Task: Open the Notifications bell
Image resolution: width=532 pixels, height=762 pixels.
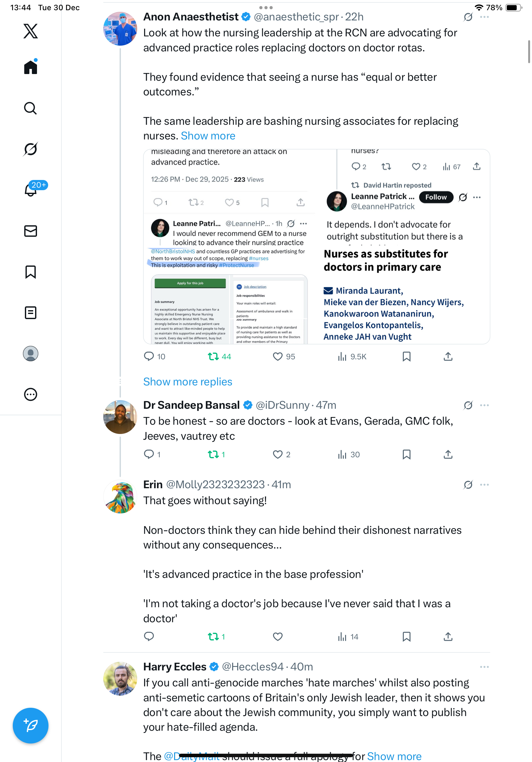Action: 31,190
